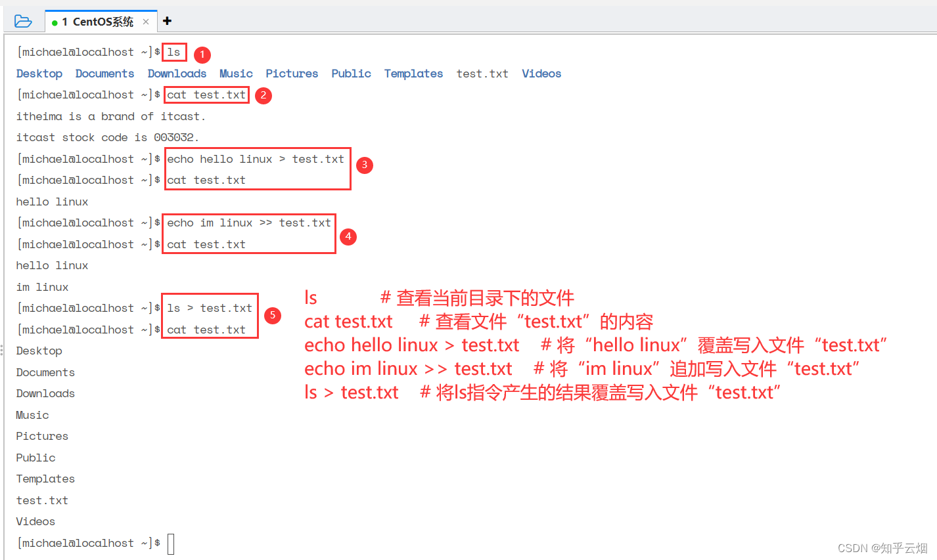Click the line 'itcast stock code is 003032.'
The height and width of the screenshot is (560, 937).
[x=108, y=137]
